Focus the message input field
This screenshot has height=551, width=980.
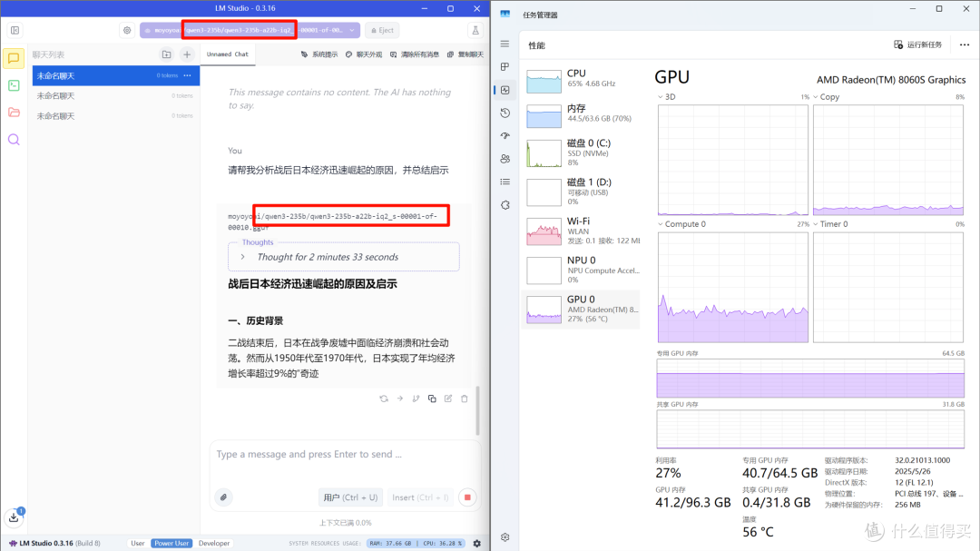click(x=345, y=455)
